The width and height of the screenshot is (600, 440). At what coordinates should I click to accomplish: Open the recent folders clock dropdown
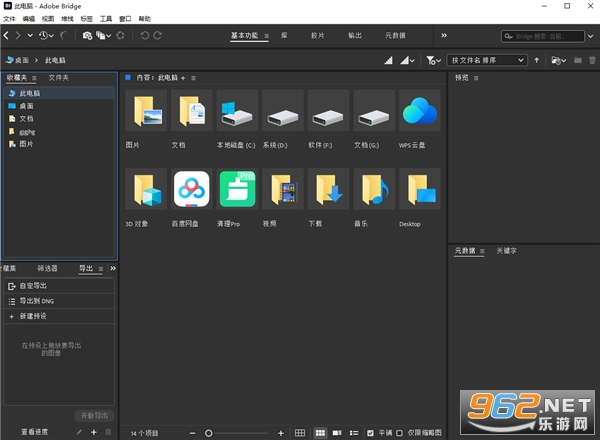pyautogui.click(x=46, y=36)
